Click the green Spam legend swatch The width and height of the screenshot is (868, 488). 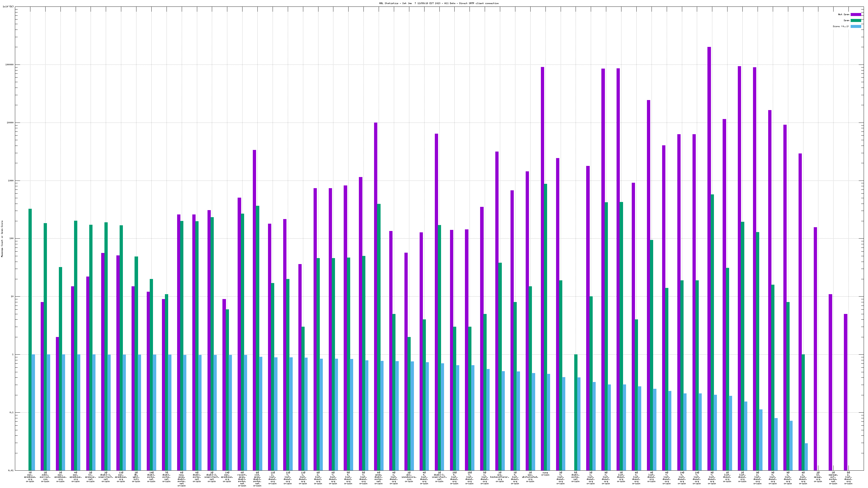(856, 21)
